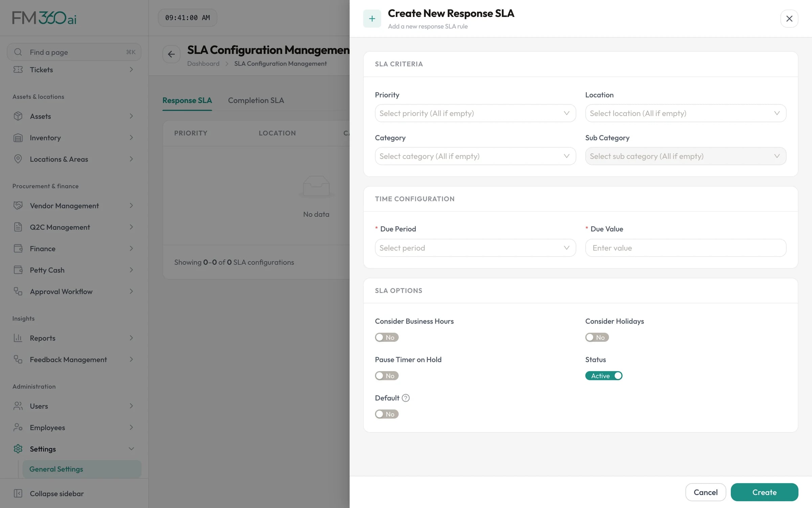
Task: Click the Q2C Management document icon
Action: pos(18,227)
